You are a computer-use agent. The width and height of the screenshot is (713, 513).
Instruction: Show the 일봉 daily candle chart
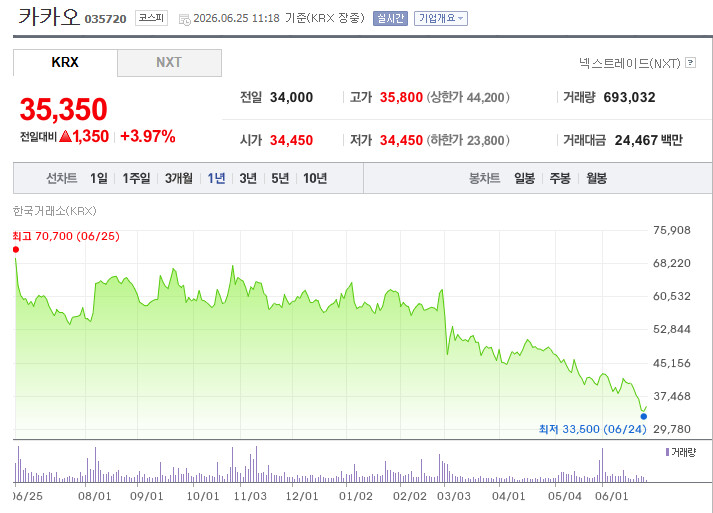pyautogui.click(x=524, y=178)
